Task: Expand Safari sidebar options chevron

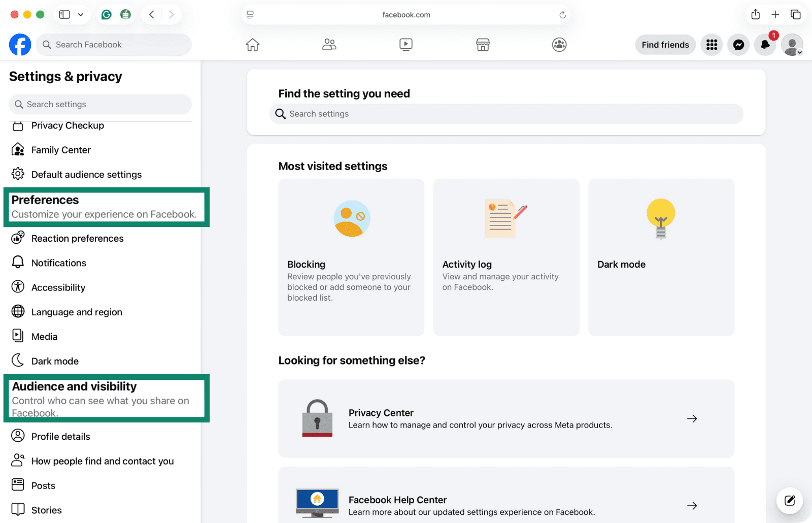Action: tap(81, 15)
